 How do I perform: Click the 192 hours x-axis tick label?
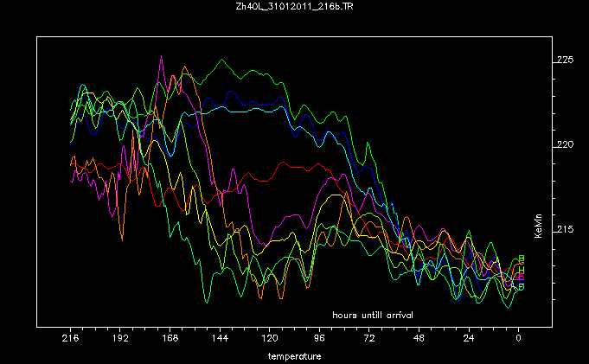click(120, 338)
